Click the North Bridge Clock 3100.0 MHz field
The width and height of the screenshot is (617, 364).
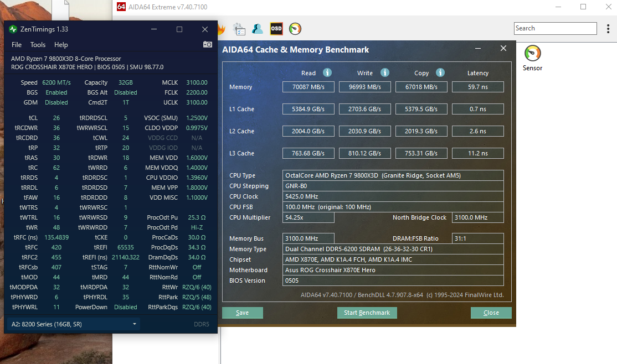point(477,217)
